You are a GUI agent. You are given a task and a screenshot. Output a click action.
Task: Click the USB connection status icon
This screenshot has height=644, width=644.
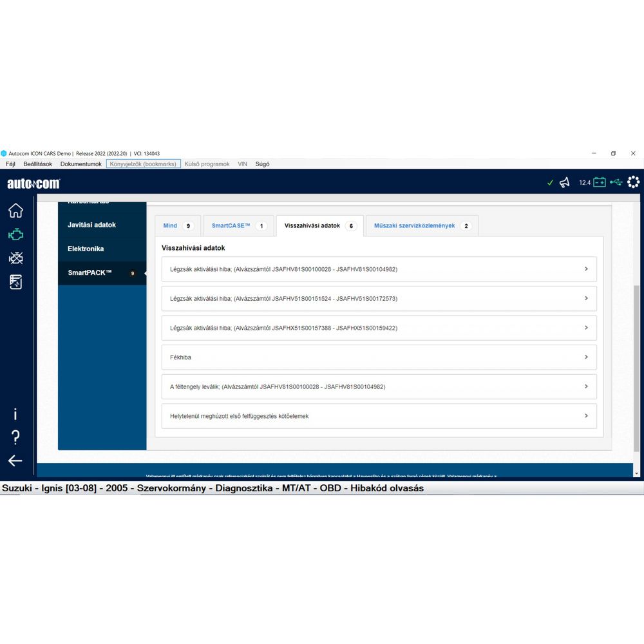[x=616, y=182]
